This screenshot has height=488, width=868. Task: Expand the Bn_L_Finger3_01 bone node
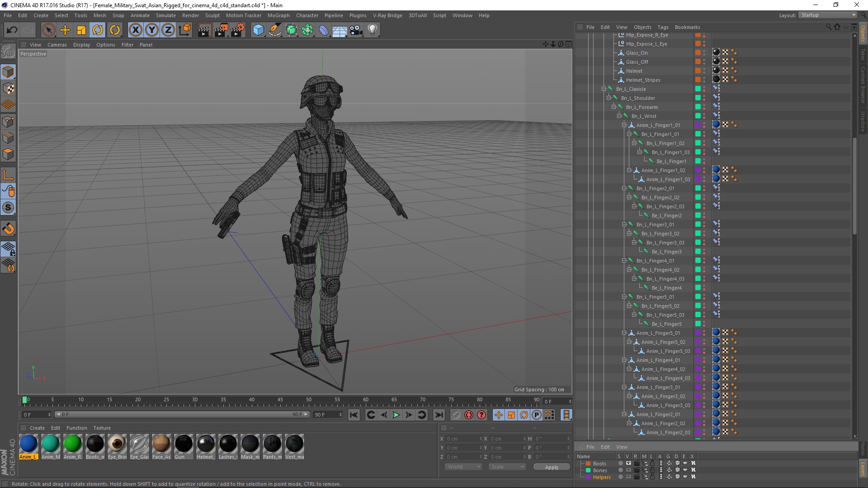tap(625, 224)
